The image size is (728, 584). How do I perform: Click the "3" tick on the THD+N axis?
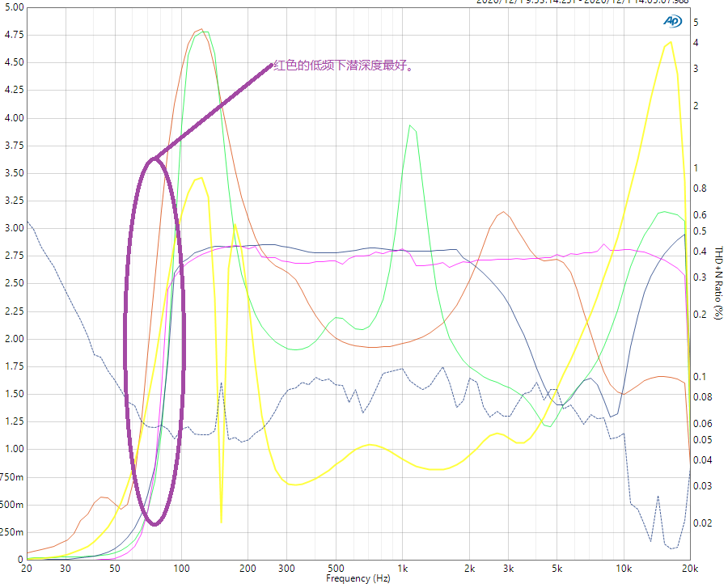tap(696, 69)
